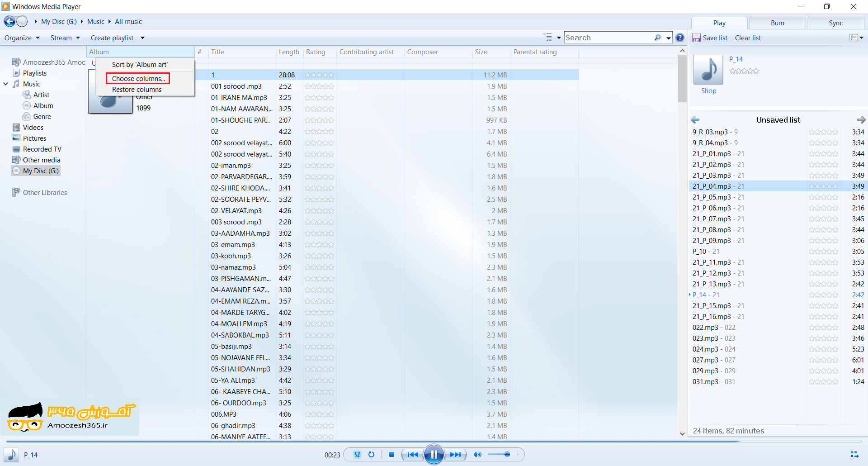Click the Clear list button
This screenshot has height=466, width=868.
748,38
